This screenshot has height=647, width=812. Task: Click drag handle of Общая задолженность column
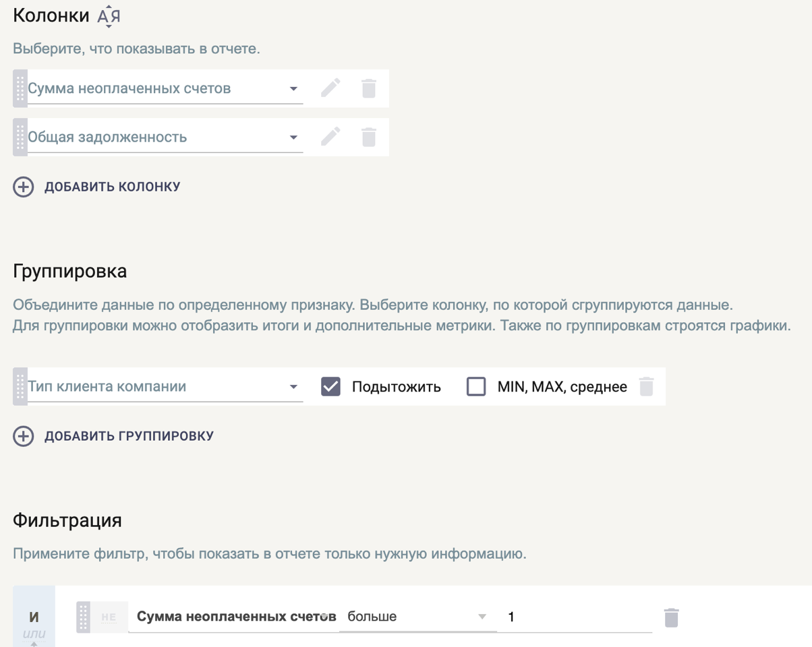pos(20,137)
